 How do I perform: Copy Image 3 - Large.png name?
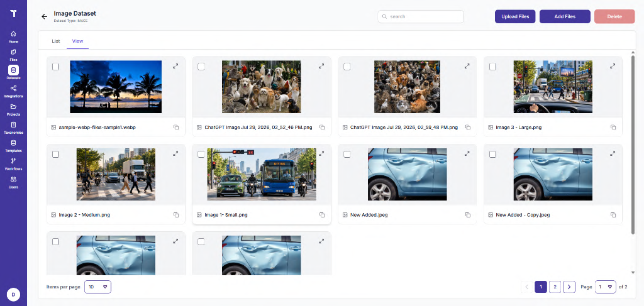(613, 128)
